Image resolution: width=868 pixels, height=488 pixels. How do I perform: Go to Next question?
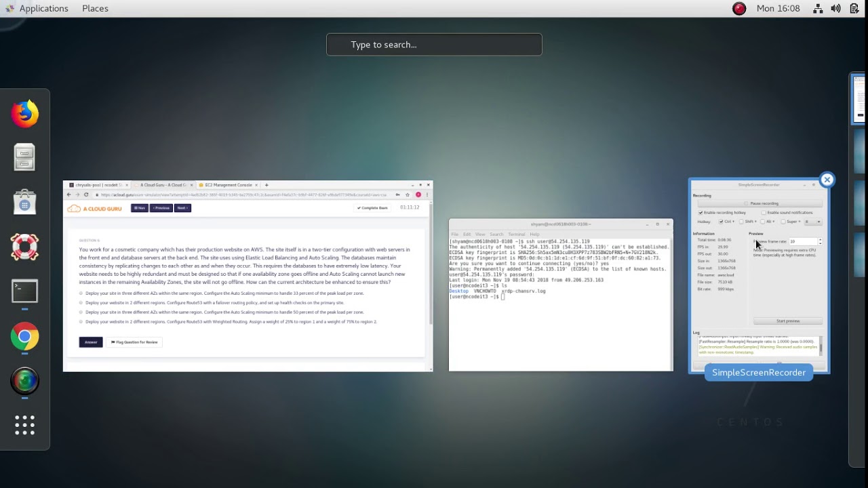[x=182, y=208]
